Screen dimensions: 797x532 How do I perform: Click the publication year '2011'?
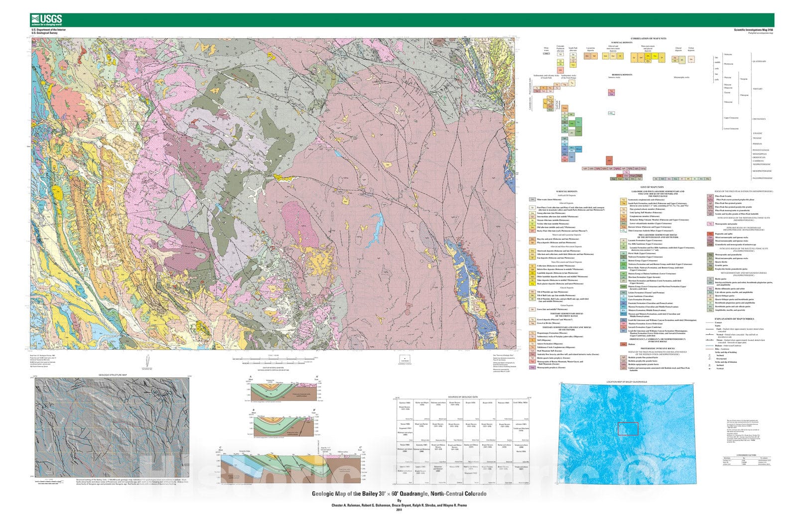pyautogui.click(x=399, y=510)
